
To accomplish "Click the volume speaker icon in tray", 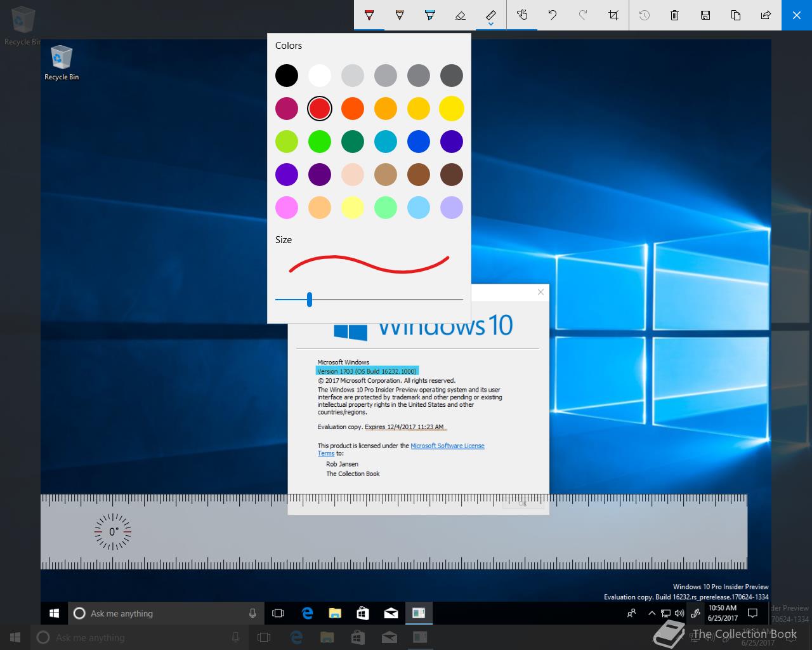I will pos(679,613).
